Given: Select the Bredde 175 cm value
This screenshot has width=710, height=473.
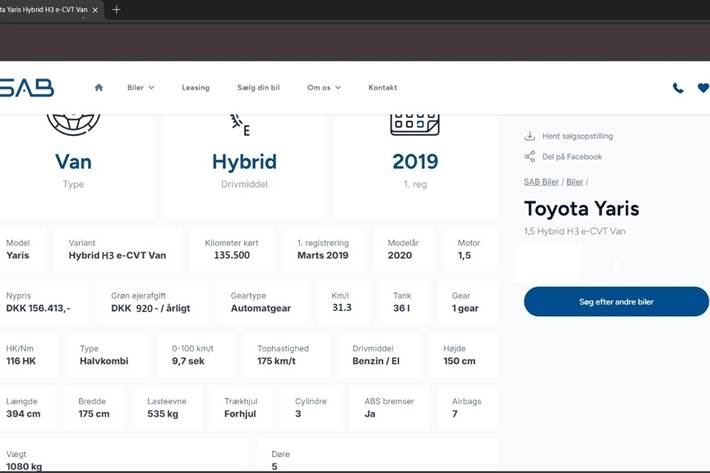Looking at the screenshot, I should tap(94, 414).
